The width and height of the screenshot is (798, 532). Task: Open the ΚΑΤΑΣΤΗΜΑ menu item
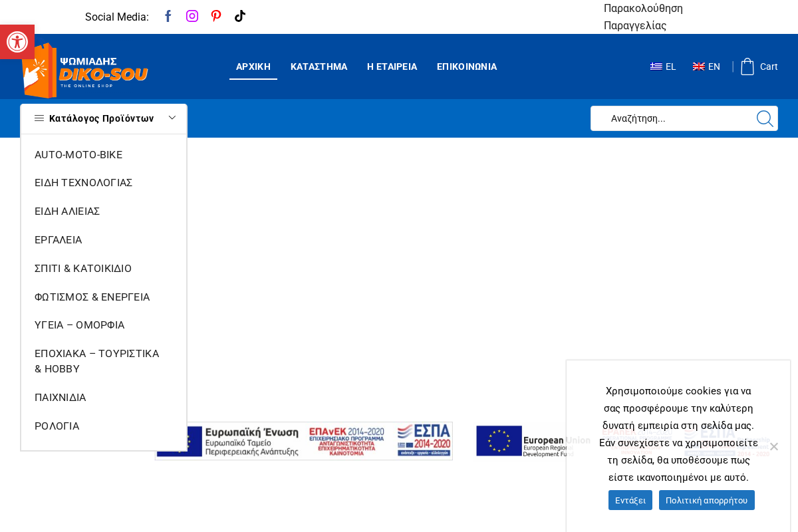319,66
